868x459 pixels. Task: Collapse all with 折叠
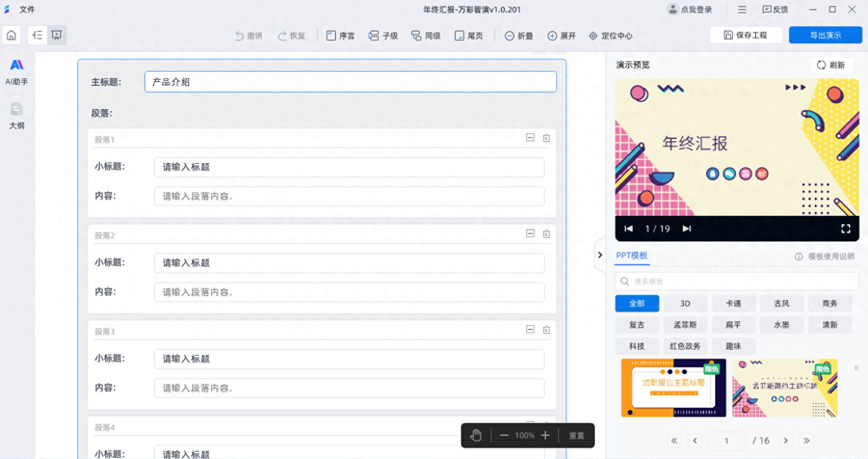tap(519, 36)
